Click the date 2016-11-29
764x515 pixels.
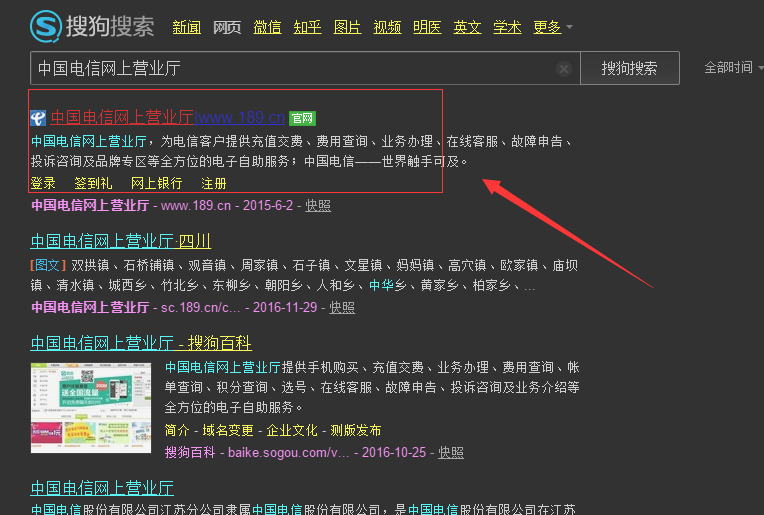[285, 307]
